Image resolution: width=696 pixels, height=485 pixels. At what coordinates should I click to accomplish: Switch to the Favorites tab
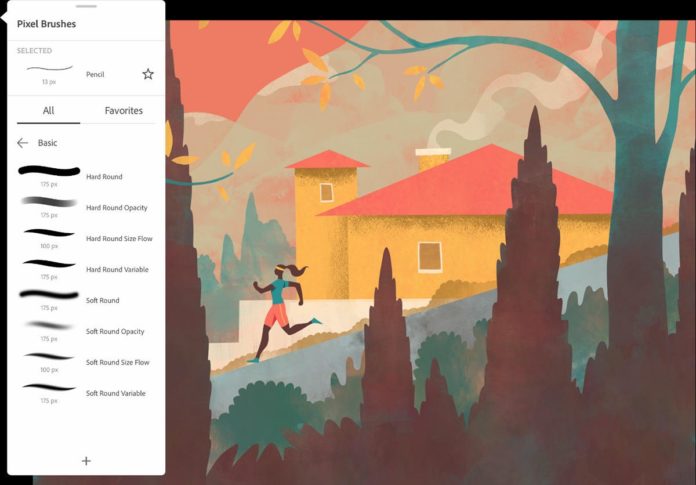click(x=123, y=110)
